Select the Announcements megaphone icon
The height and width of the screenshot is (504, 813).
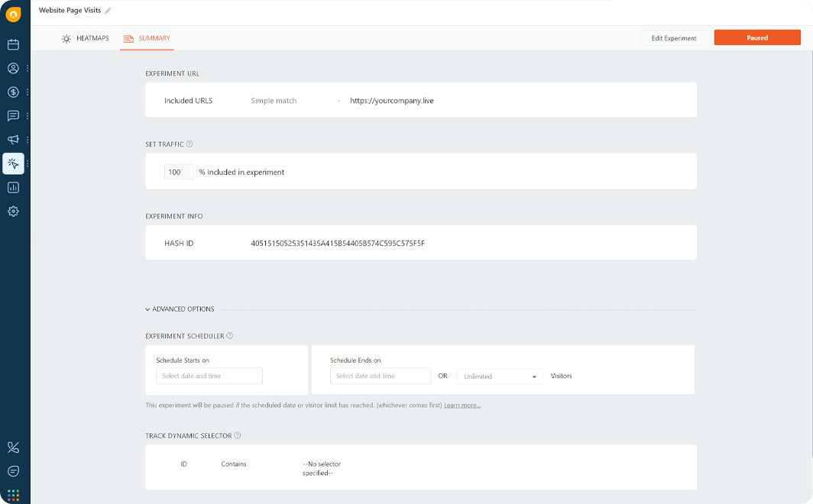[x=12, y=139]
